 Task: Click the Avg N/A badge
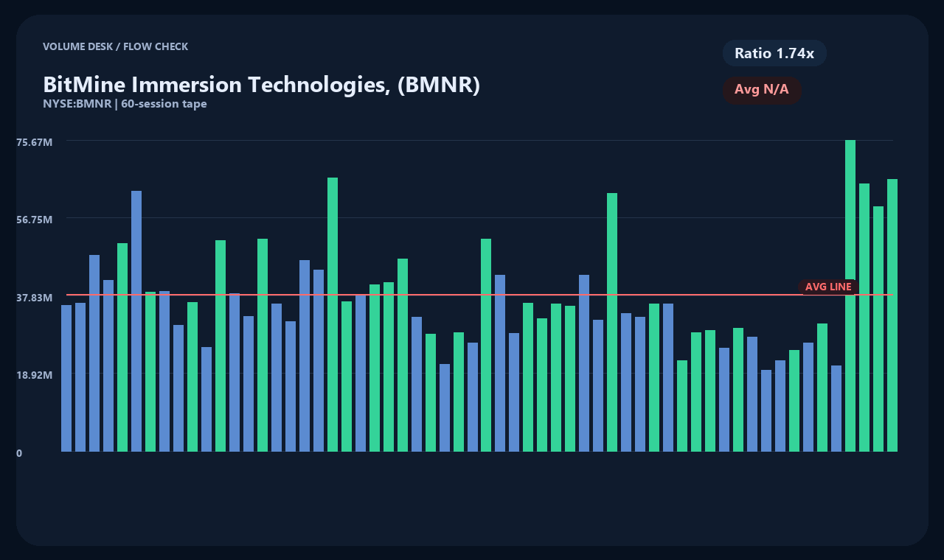[762, 90]
